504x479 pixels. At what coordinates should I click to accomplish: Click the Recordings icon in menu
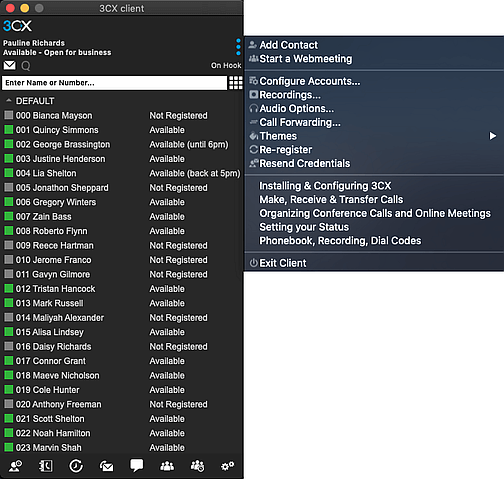pyautogui.click(x=254, y=95)
